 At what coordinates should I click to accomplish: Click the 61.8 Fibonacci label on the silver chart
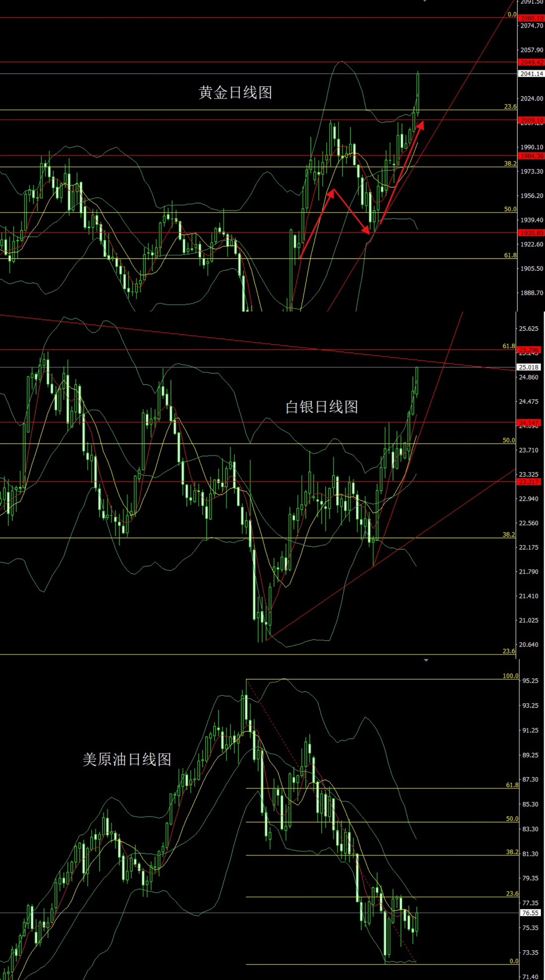pyautogui.click(x=509, y=346)
